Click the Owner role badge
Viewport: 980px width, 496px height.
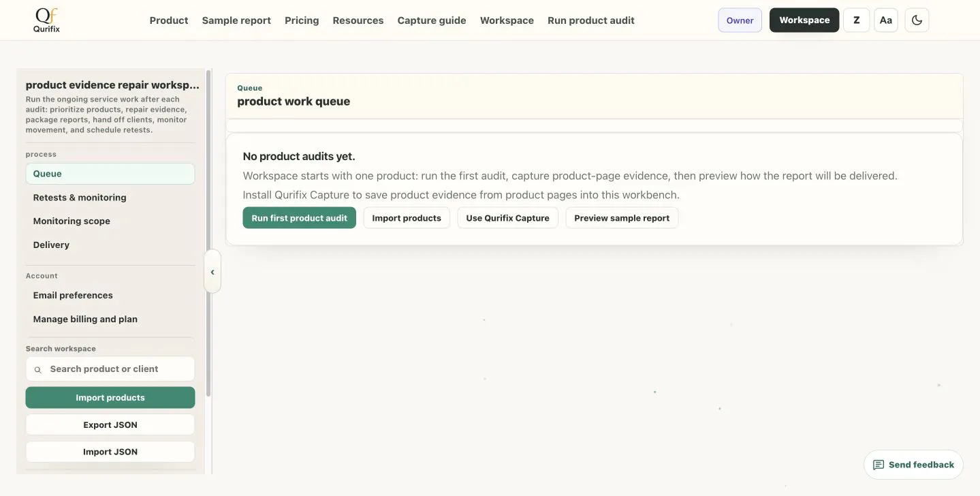[x=740, y=20]
